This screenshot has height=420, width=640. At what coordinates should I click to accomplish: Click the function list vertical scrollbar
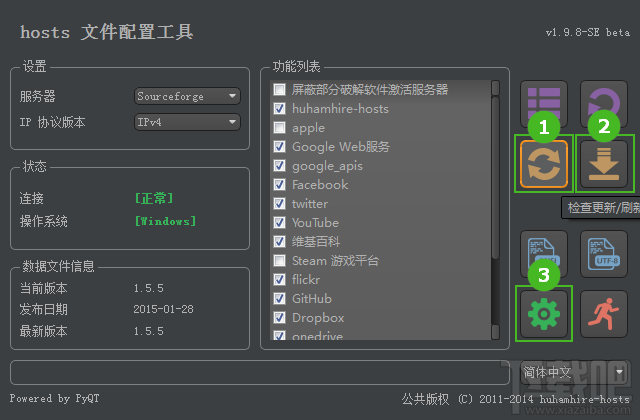pos(495,200)
